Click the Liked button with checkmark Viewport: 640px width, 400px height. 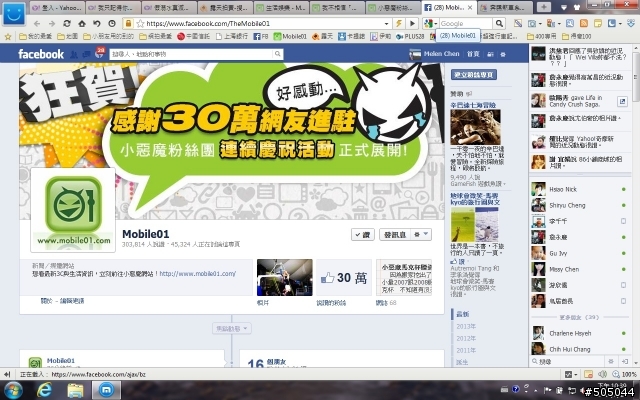pyautogui.click(x=362, y=234)
